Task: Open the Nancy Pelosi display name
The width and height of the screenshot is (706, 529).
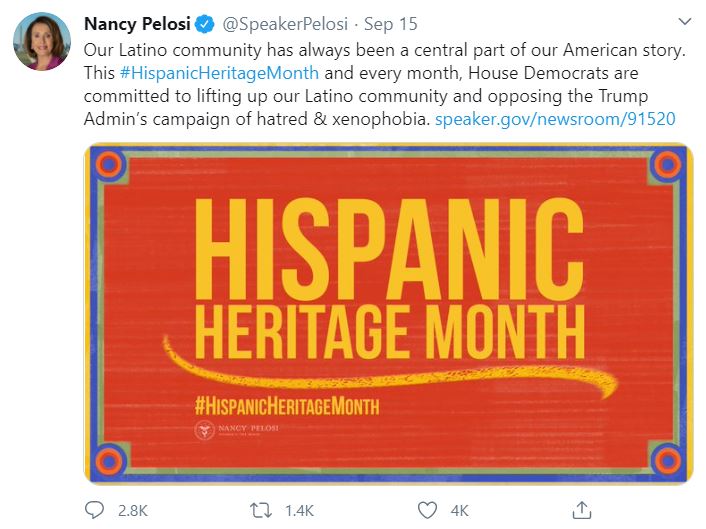Action: [137, 24]
